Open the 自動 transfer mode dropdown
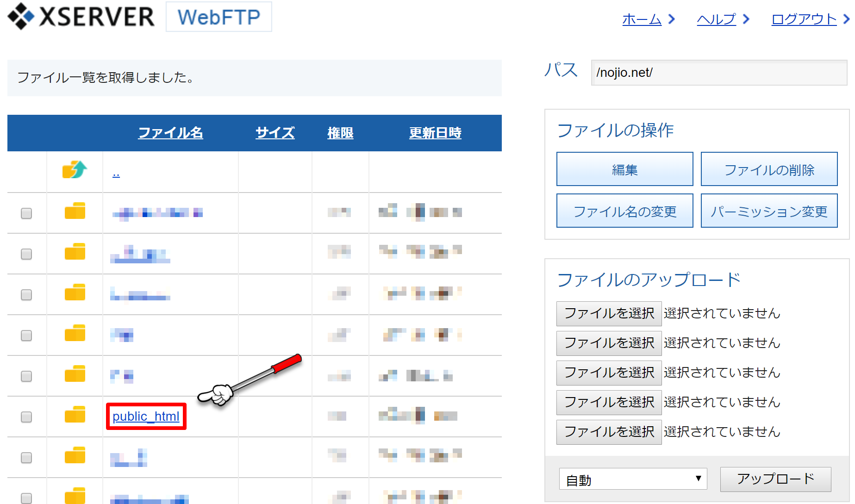The width and height of the screenshot is (855, 504). 633,479
